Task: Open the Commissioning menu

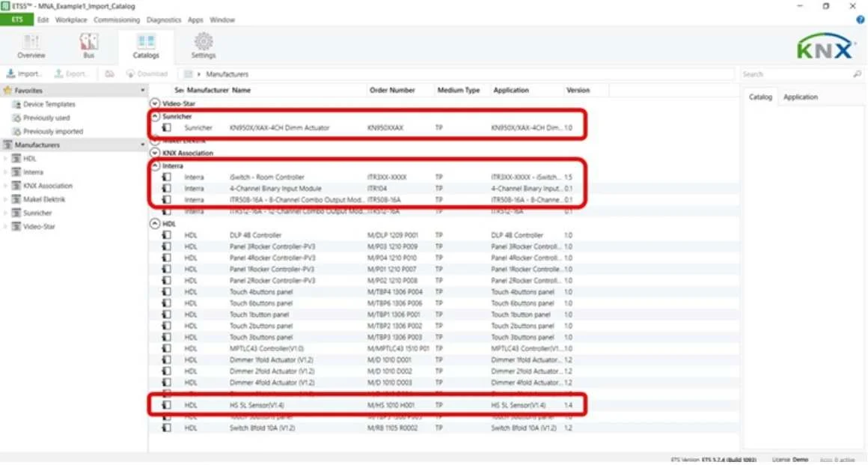Action: [117, 19]
